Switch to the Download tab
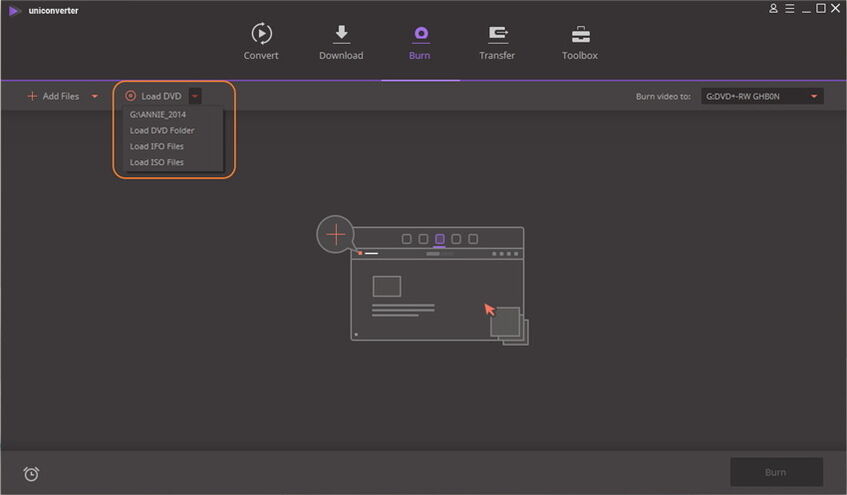 (341, 42)
